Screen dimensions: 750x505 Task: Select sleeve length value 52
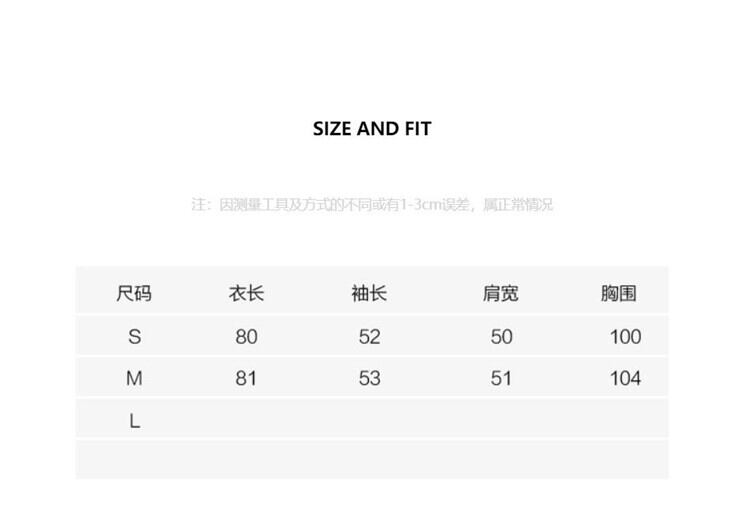(x=369, y=337)
